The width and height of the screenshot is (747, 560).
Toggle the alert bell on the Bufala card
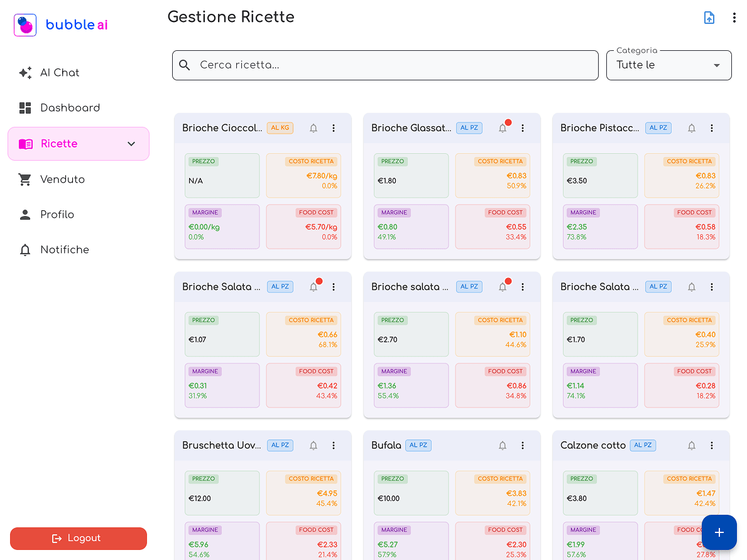503,445
